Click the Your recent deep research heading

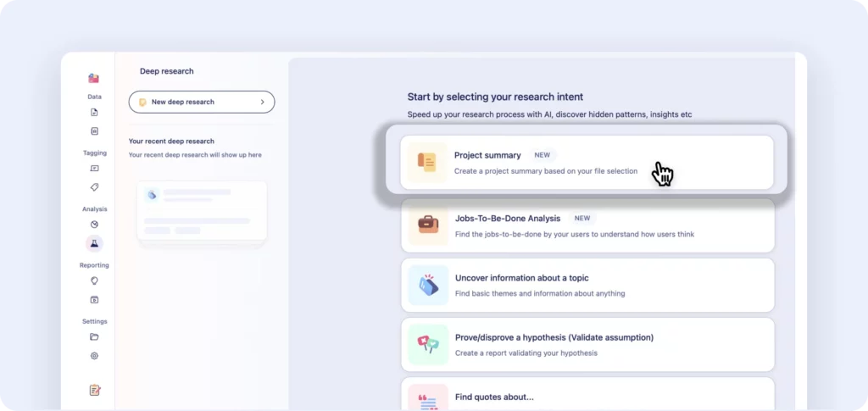171,141
